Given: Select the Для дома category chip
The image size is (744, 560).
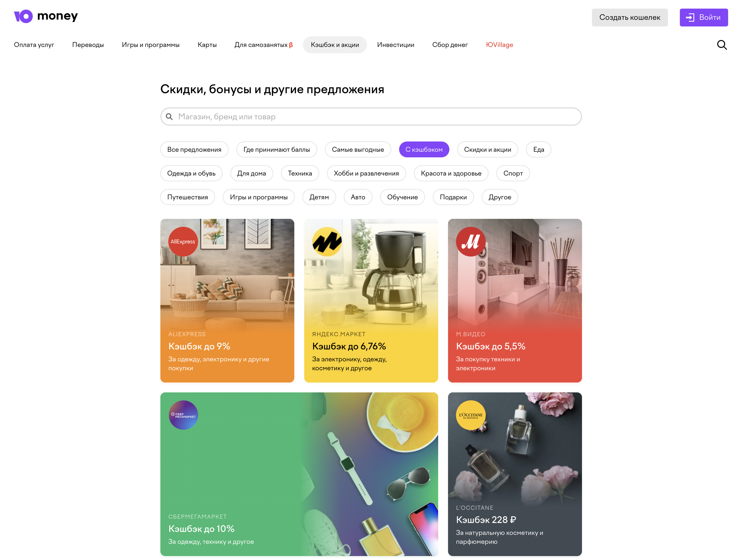Looking at the screenshot, I should tap(252, 173).
